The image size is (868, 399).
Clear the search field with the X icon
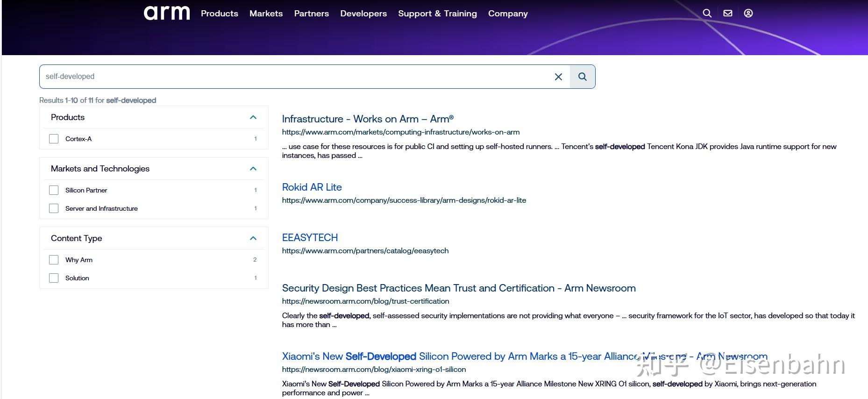pyautogui.click(x=558, y=77)
